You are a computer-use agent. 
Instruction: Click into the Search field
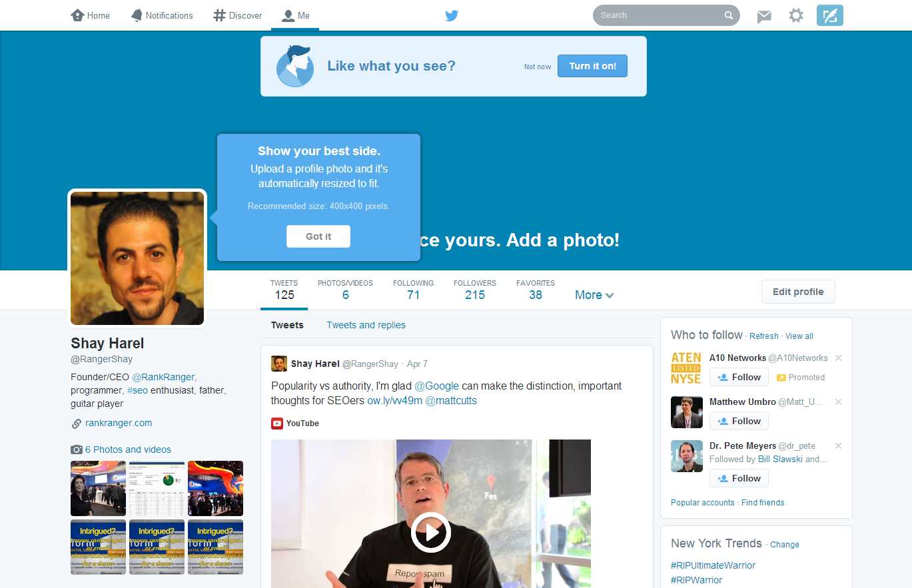[666, 15]
